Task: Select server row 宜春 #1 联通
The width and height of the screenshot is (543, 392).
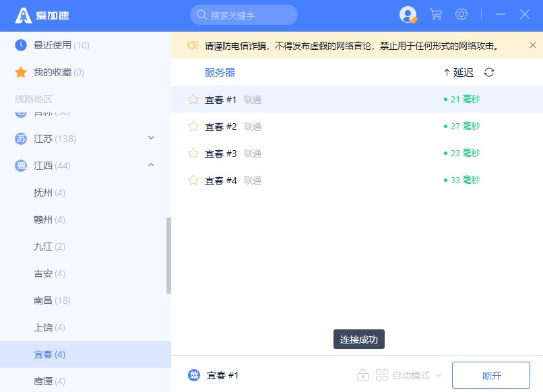Action: click(x=357, y=99)
